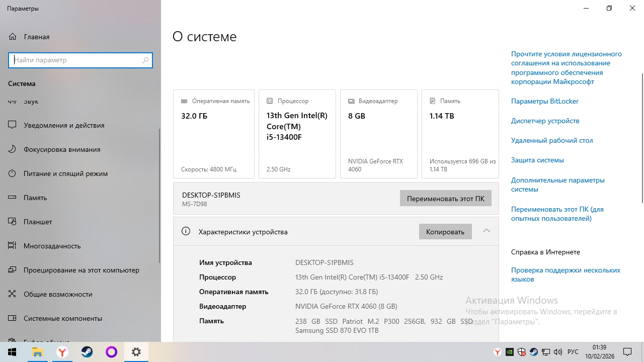This screenshot has height=362, width=644.
Task: Open Защита системы link
Action: click(537, 160)
